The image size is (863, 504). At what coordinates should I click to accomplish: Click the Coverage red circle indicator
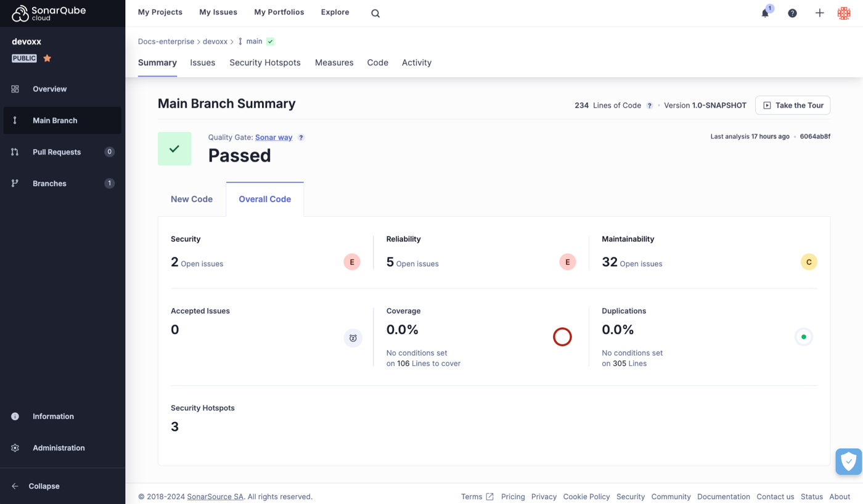pyautogui.click(x=562, y=337)
